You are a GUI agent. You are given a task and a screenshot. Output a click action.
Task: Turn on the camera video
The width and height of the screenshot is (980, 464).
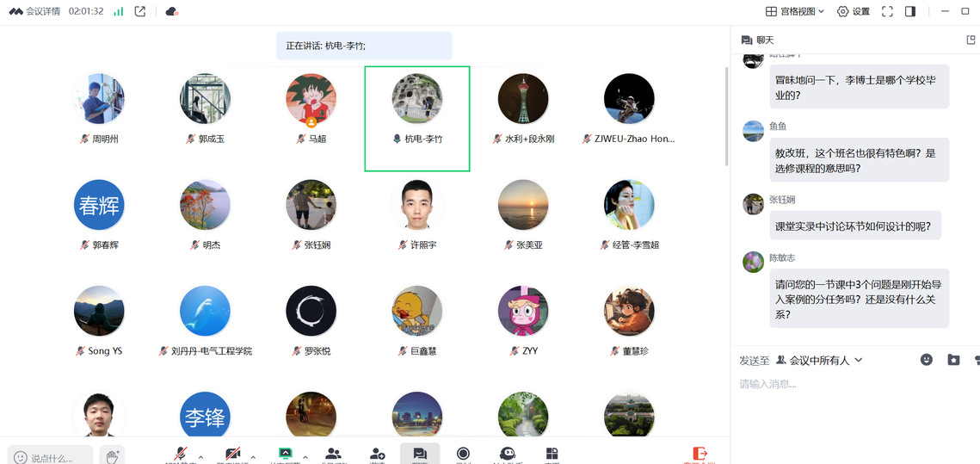click(233, 454)
